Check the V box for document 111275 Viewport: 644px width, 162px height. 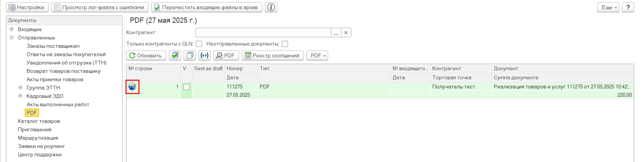[186, 87]
